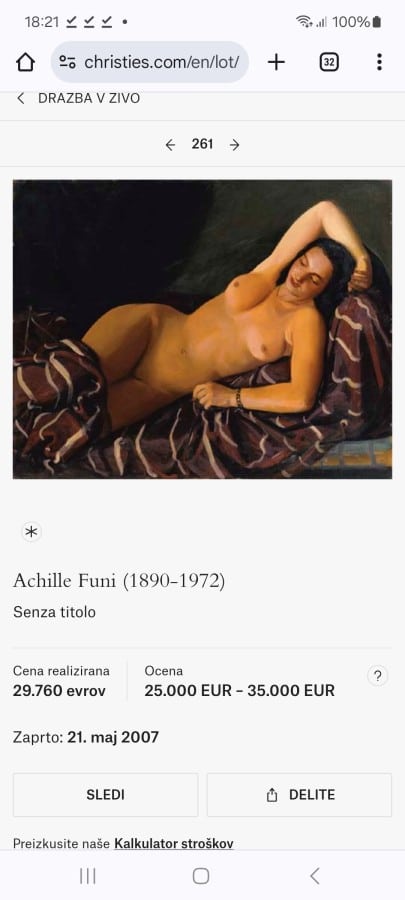Screen dimensions: 405x900
Task: Go to previous lot with left arrow
Action: pyautogui.click(x=170, y=145)
